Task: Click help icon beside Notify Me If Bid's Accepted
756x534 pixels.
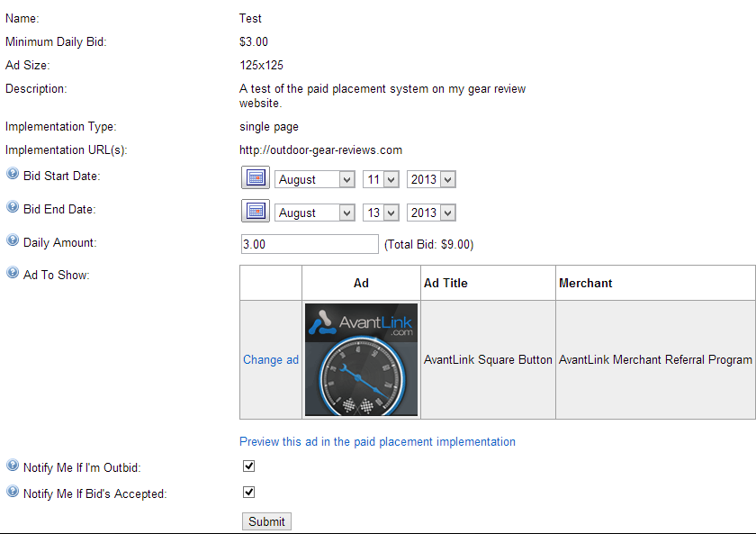Action: (13, 492)
